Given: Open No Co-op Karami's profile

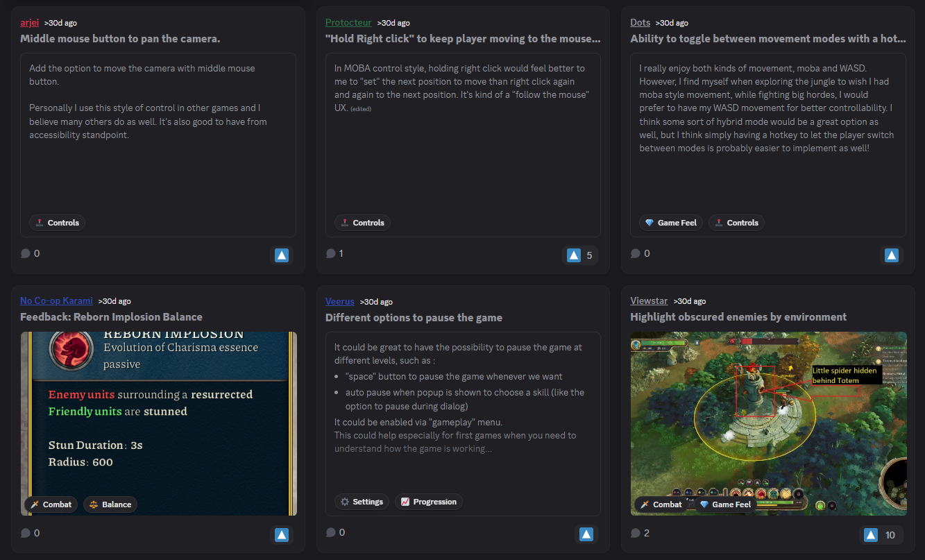Looking at the screenshot, I should [56, 301].
